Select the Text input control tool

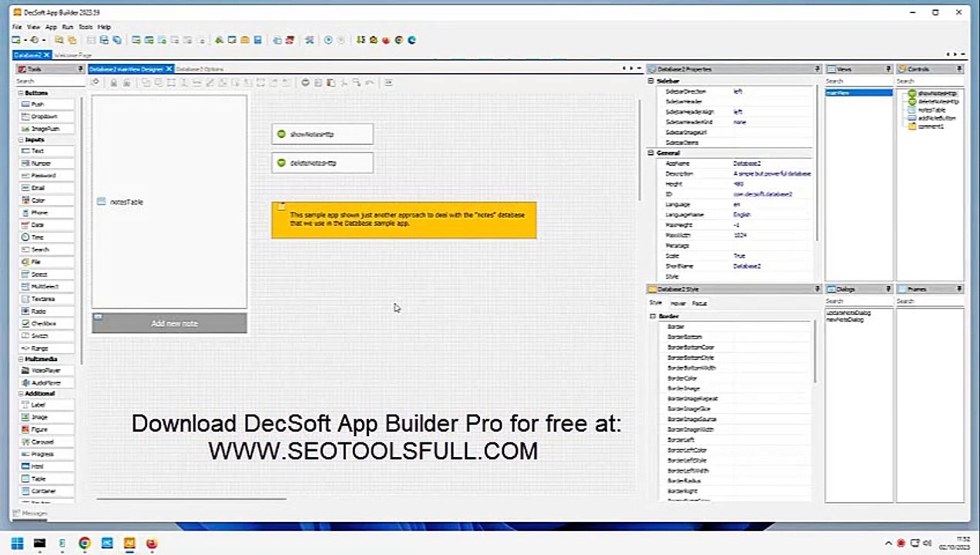(48, 151)
